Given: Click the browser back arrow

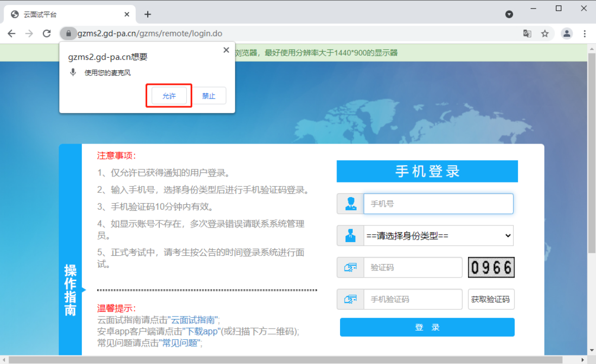Looking at the screenshot, I should 12,33.
